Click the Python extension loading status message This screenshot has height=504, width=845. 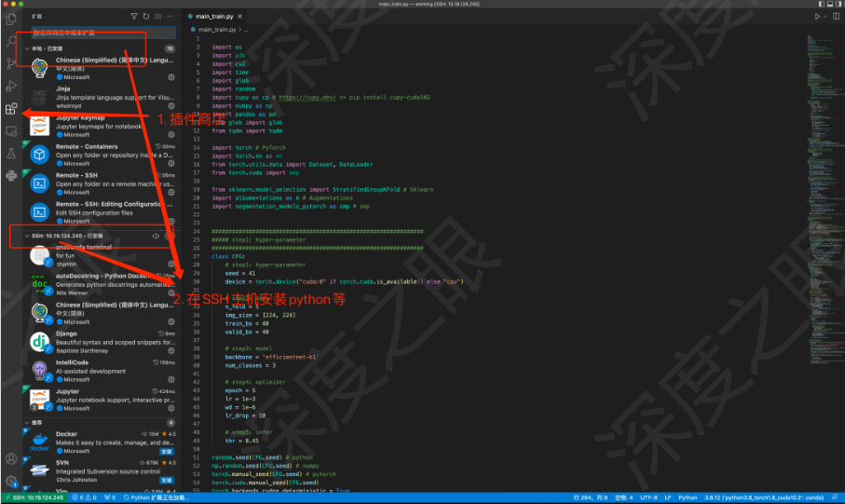[x=157, y=497]
